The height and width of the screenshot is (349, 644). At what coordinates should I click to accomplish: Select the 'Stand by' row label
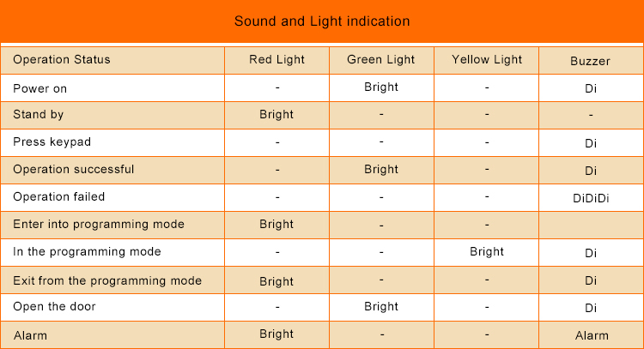click(38, 115)
